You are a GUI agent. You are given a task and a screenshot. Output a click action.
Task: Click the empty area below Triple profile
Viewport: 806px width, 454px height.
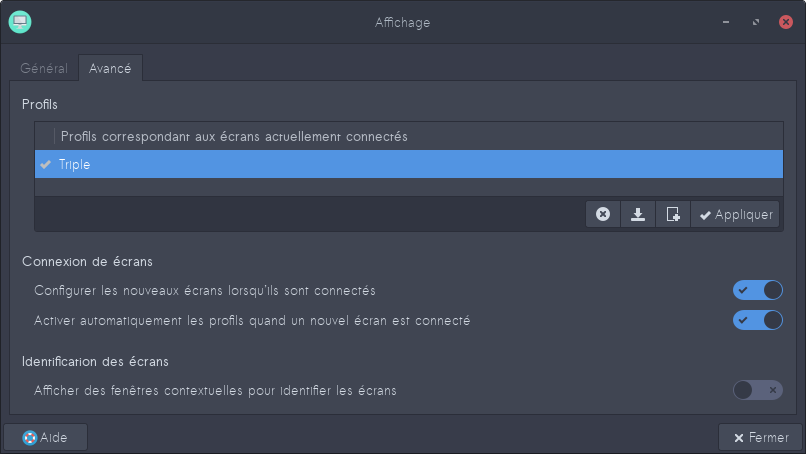click(x=400, y=187)
